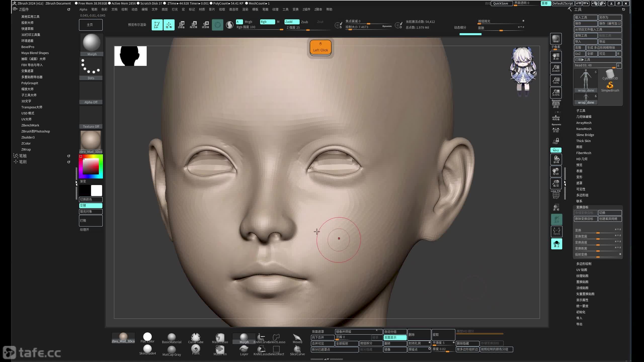Choose the SkinShade4 material
The image size is (644, 362).
147,350
